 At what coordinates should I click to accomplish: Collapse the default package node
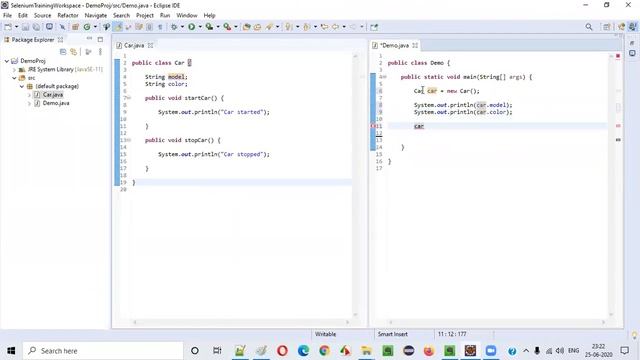22,87
